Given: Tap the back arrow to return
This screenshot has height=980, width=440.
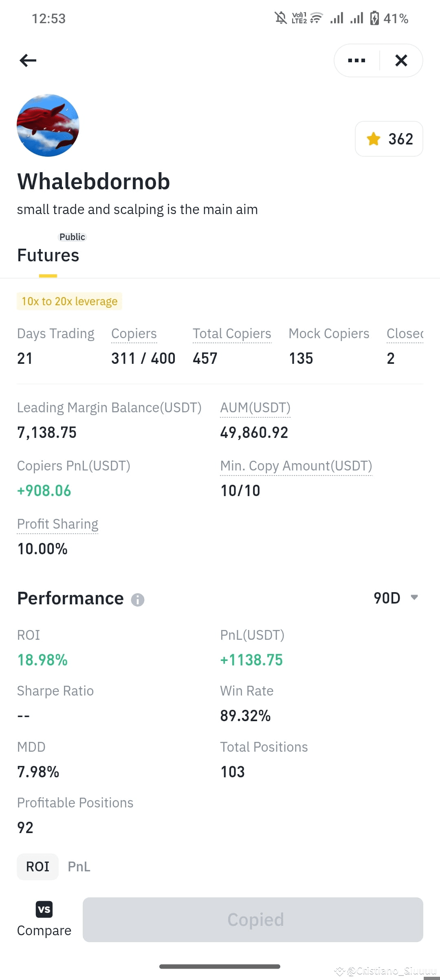Looking at the screenshot, I should click(28, 60).
